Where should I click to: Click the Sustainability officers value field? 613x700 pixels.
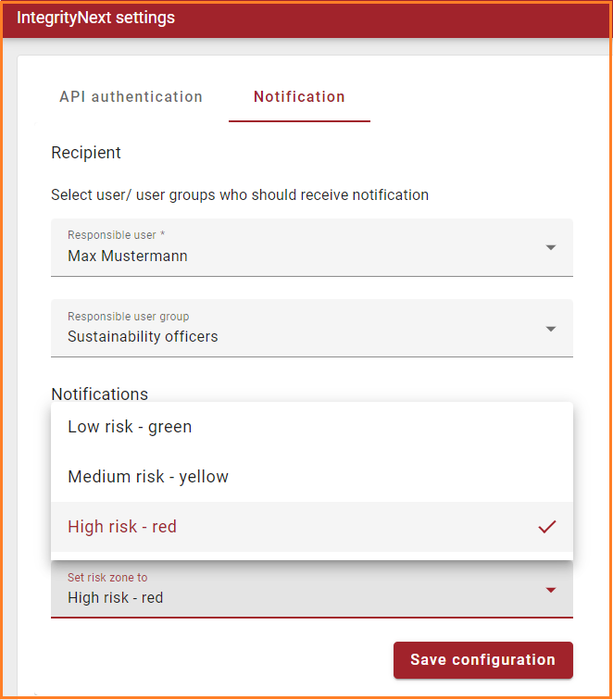tap(143, 337)
